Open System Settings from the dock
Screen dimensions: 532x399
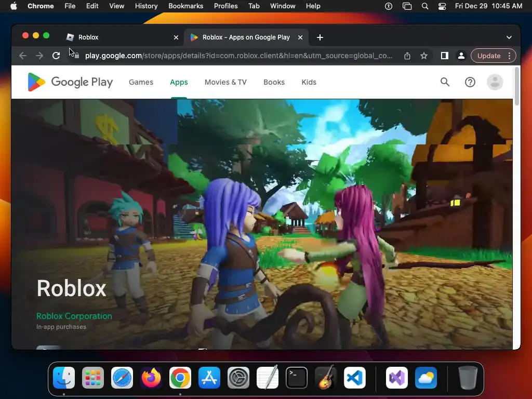238,378
